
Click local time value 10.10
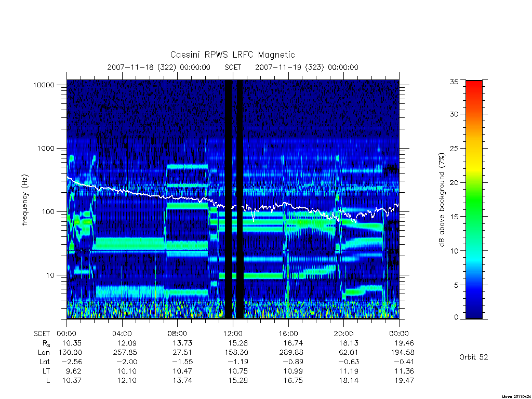click(x=127, y=371)
